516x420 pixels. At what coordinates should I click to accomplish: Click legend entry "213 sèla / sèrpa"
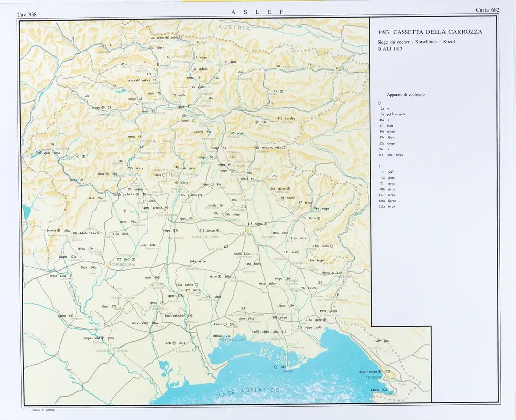394,155
